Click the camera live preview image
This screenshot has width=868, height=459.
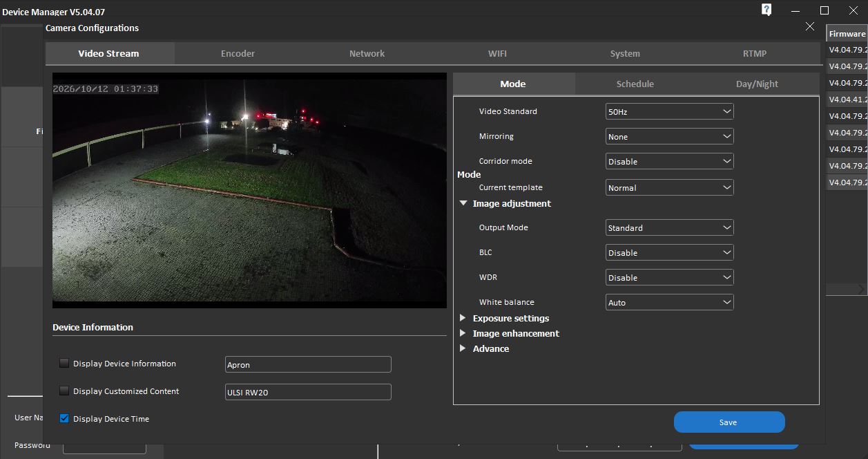tap(249, 190)
